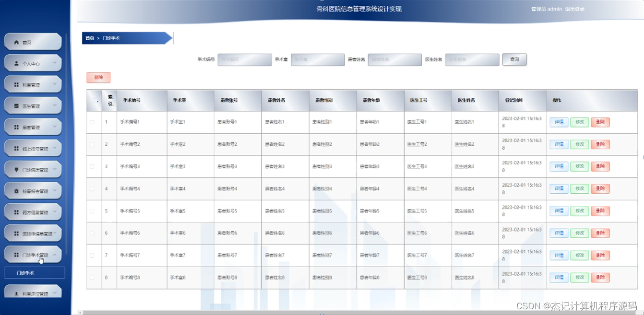The image size is (644, 315).
Task: Open the 患者管理 sidebar icon
Action: coord(16,128)
